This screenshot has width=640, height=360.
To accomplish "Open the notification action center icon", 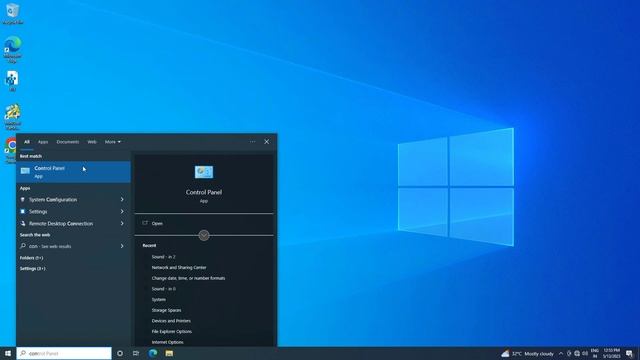I will 629,353.
